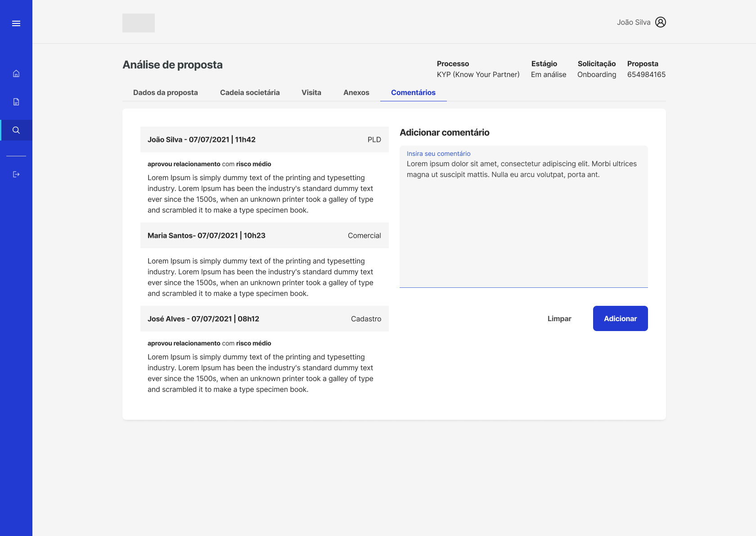This screenshot has height=536, width=756.
Task: Go to the Anexos tab
Action: coord(356,92)
